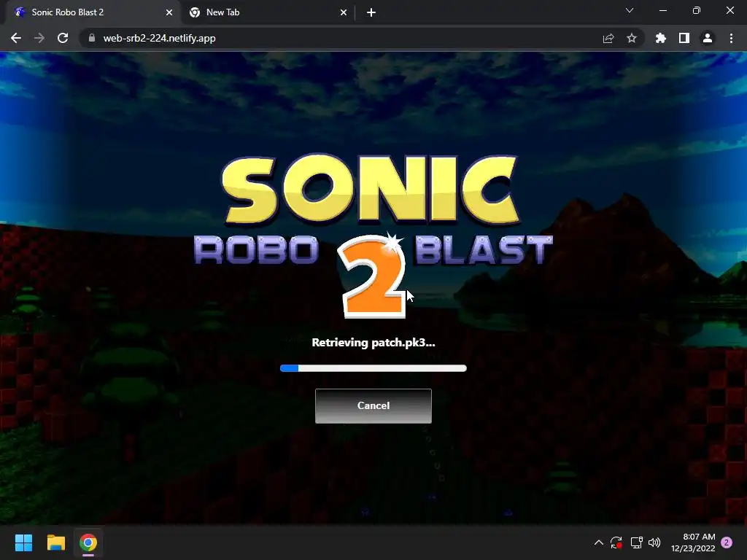Open the tab search chevron
Viewport: 747px width, 560px height.
click(630, 10)
